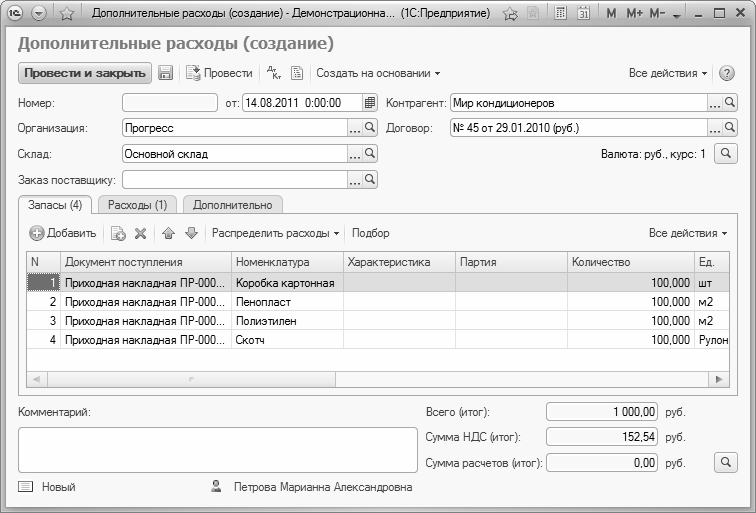756x513 pixels.
Task: Open Организация record with the magnifier icon
Action: click(370, 128)
